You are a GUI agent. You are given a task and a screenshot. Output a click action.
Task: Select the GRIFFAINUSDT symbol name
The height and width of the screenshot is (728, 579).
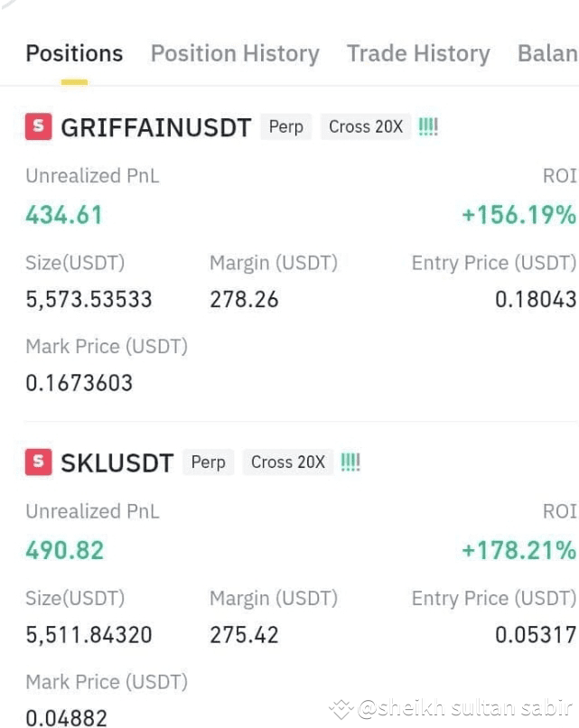pos(155,127)
